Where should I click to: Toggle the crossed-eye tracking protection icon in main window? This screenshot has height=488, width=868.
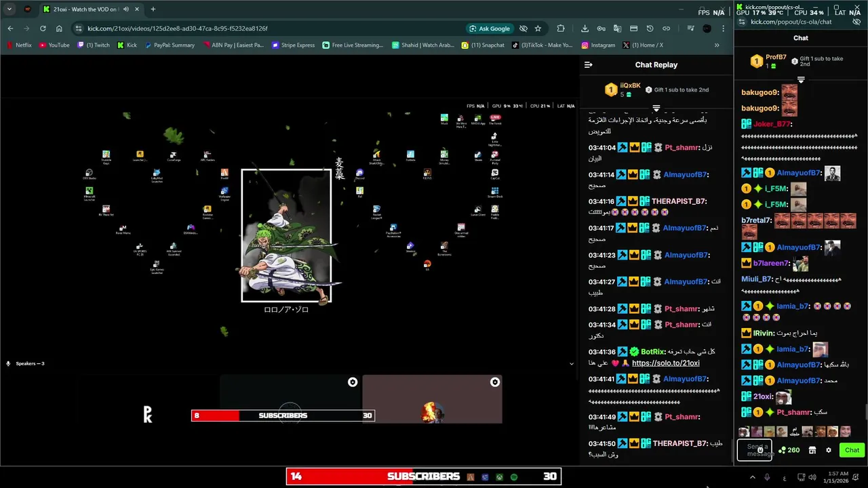pyautogui.click(x=524, y=28)
